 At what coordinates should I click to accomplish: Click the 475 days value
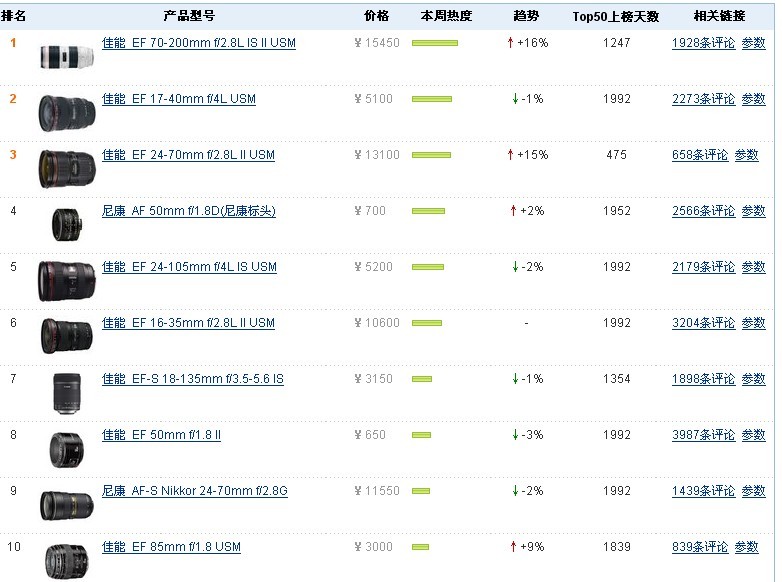pos(616,155)
